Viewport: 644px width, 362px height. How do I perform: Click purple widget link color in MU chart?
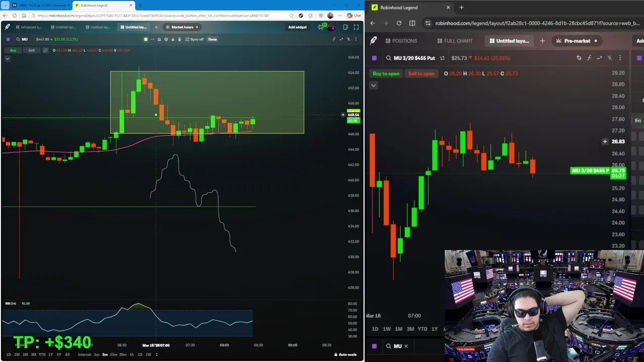click(8, 39)
